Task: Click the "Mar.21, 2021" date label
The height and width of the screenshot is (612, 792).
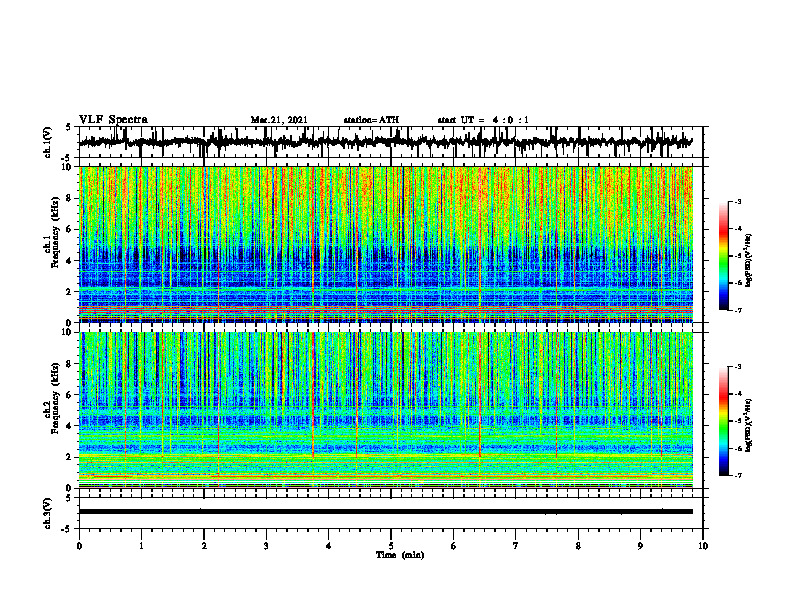Action: 279,120
